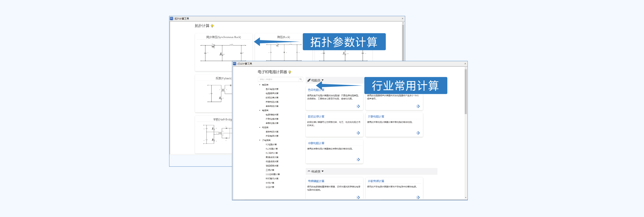Screen dimensions: 644x217
Task: Open 色环电阻计算 via its double-arrow icon
Action: point(358,106)
